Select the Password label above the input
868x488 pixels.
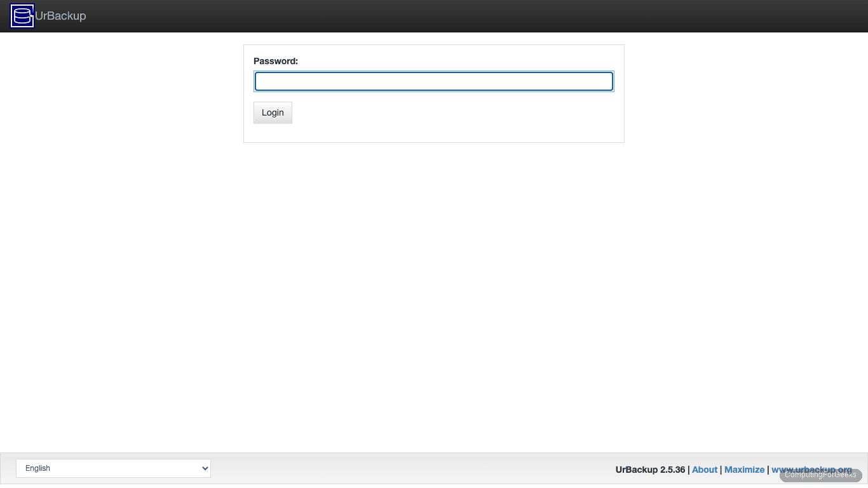pos(275,60)
